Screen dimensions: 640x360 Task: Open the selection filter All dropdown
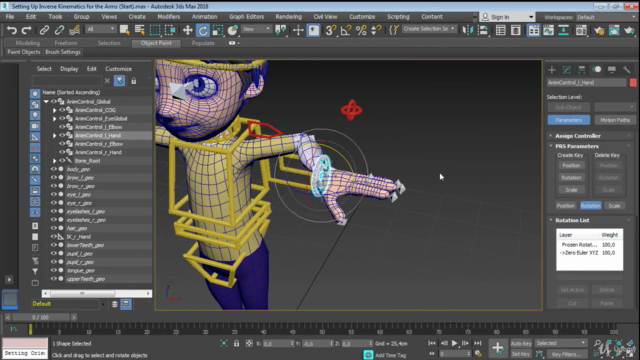100,29
